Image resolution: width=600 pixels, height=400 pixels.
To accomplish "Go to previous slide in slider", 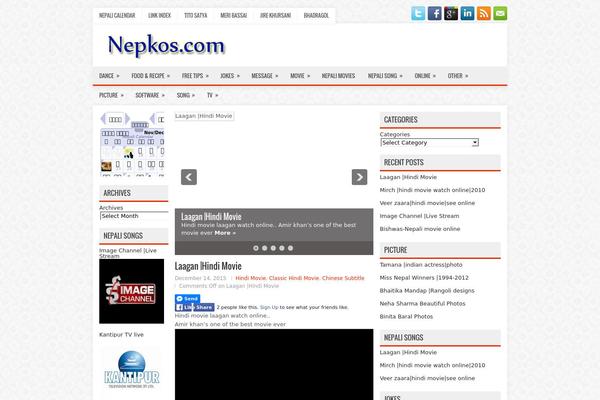I will click(189, 177).
